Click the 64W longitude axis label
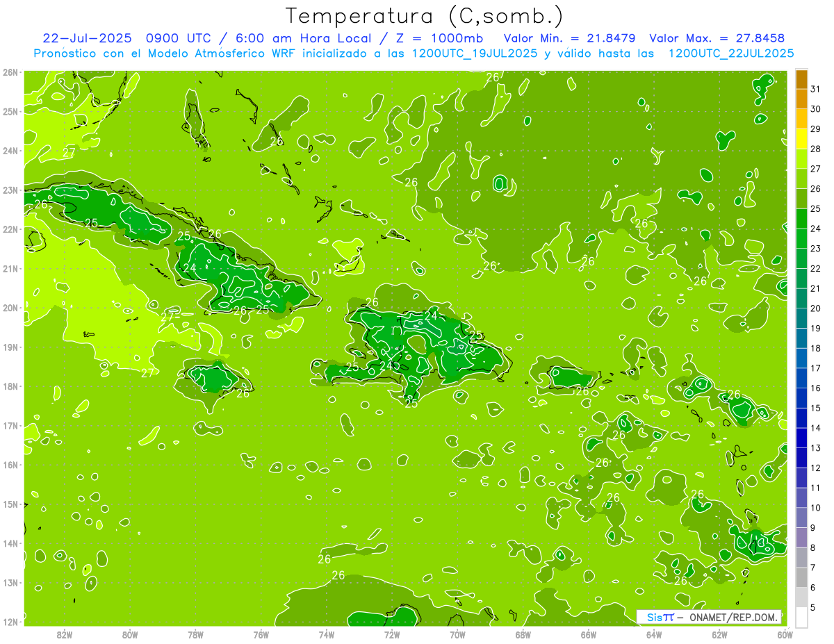The image size is (834, 644). [x=654, y=634]
